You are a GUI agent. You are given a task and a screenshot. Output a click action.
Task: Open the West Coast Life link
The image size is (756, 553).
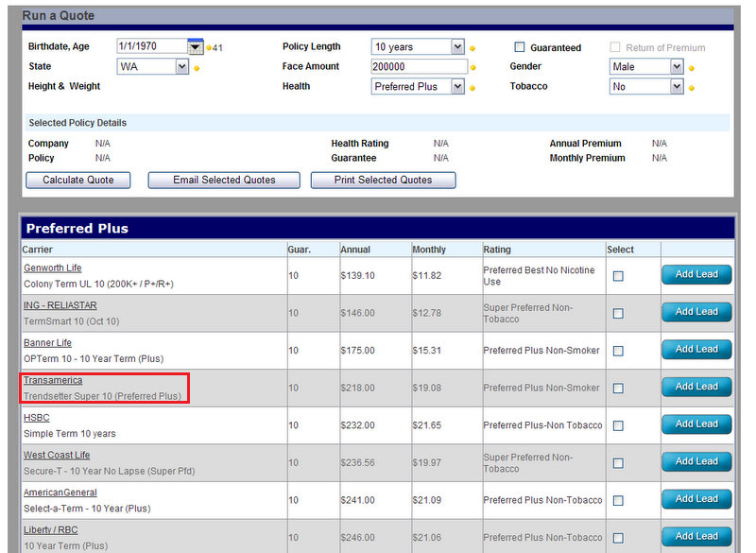[57, 455]
